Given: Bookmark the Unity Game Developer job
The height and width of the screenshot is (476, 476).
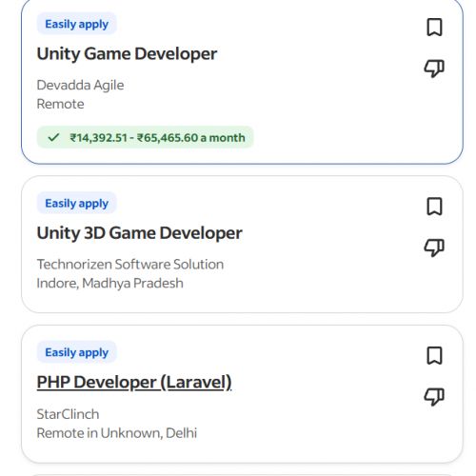Looking at the screenshot, I should 434,28.
